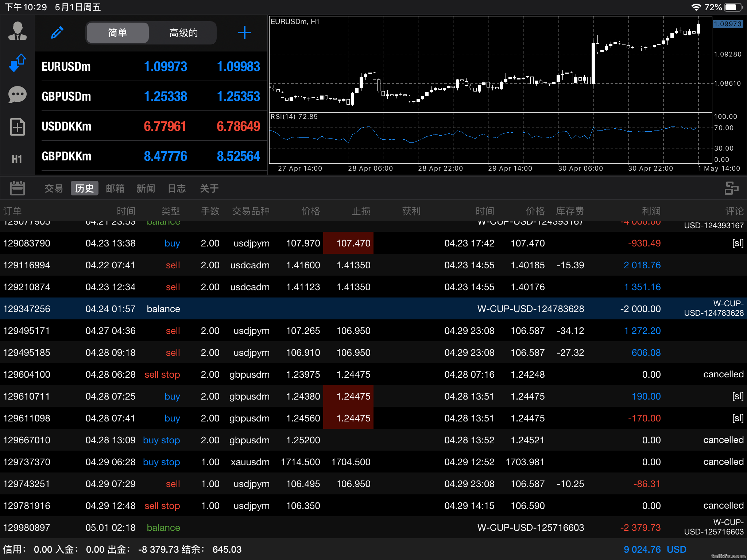Screen dimensions: 747x560
Task: Add a symbol with the plus icon
Action: click(x=244, y=32)
